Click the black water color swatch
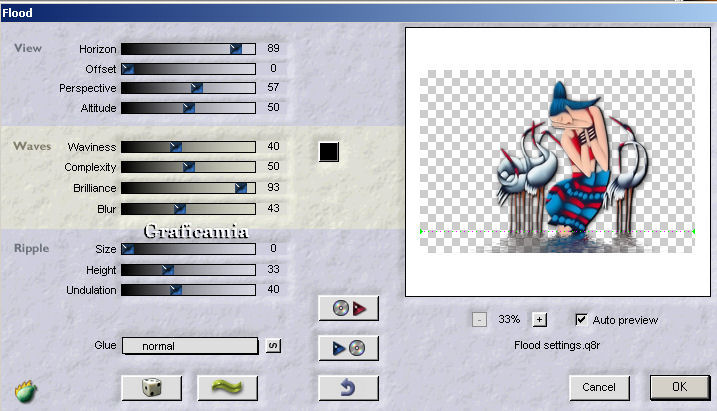The height and width of the screenshot is (411, 717). [x=329, y=152]
